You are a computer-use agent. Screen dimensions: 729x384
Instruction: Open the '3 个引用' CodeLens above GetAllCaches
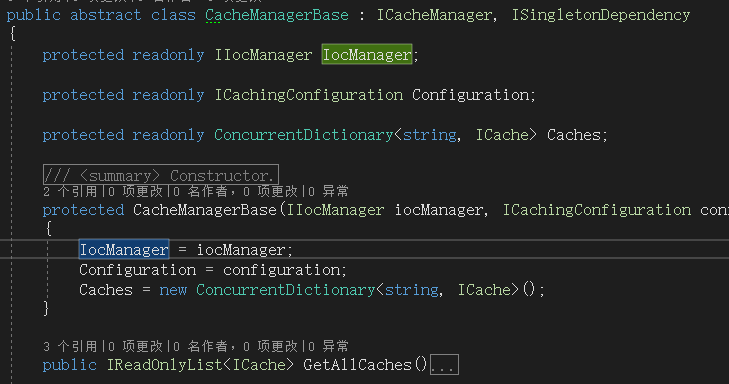click(x=71, y=346)
